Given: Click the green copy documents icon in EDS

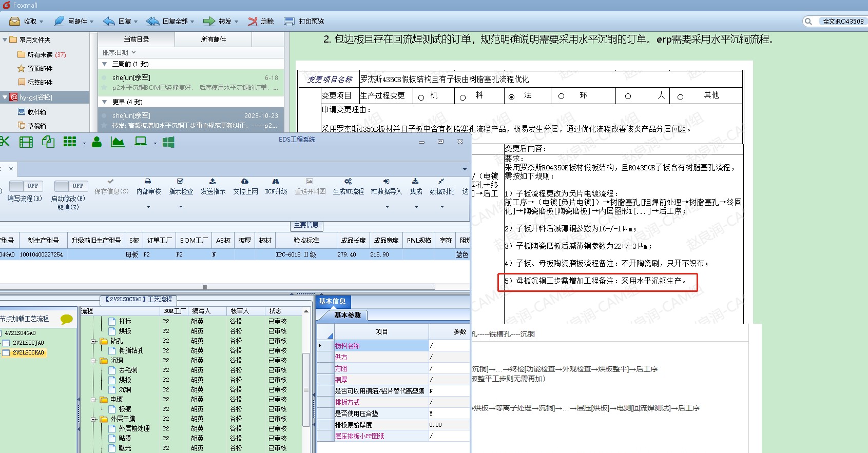Looking at the screenshot, I should [48, 142].
